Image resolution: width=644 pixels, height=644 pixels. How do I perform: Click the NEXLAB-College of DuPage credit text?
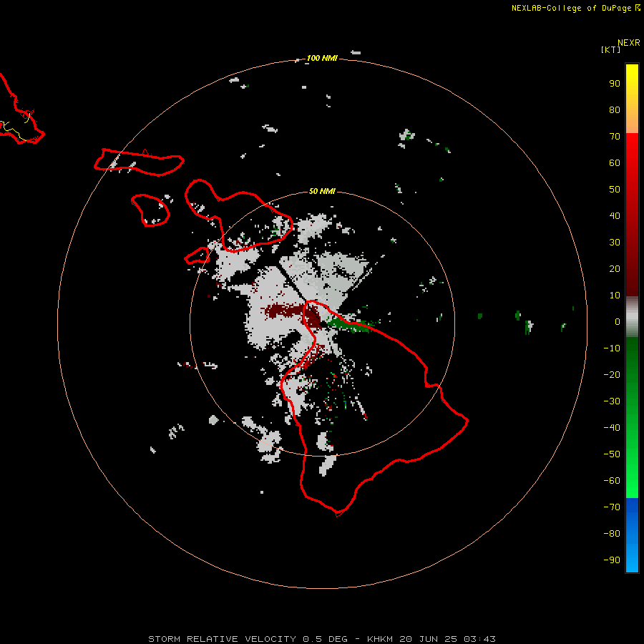(571, 8)
